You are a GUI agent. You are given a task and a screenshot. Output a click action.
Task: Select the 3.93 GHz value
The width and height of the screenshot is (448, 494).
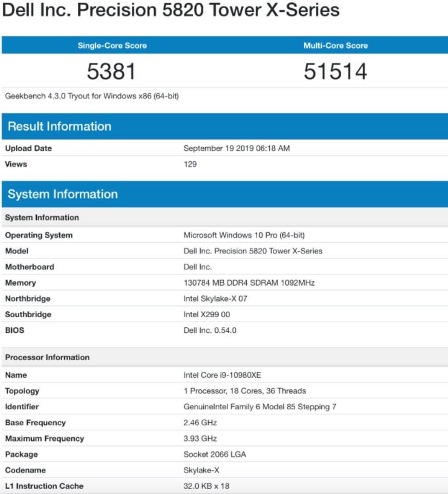200,439
